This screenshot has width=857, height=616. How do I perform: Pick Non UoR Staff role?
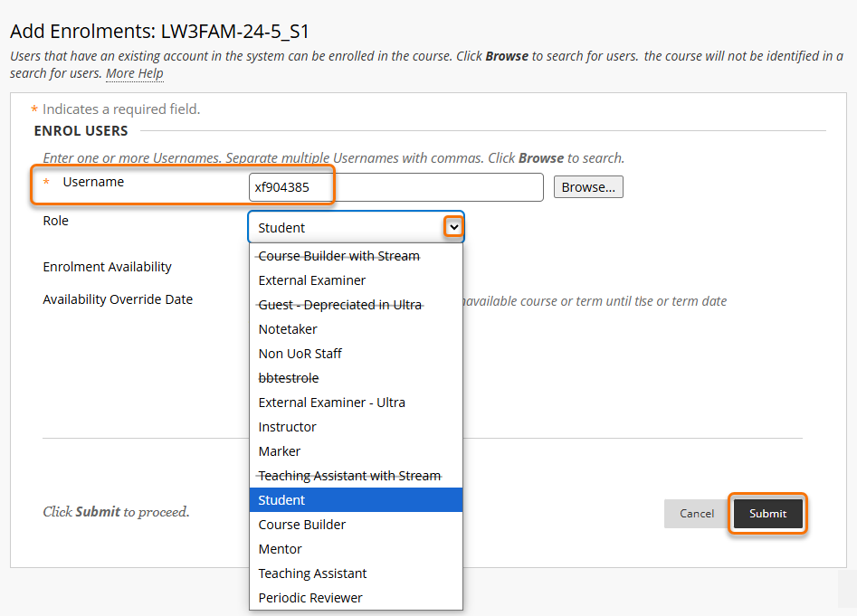pos(300,354)
